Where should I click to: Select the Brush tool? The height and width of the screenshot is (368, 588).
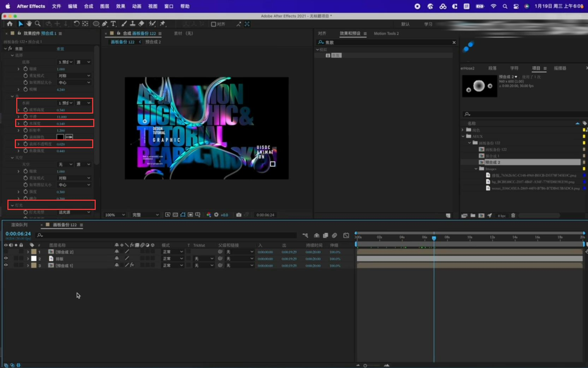124,24
